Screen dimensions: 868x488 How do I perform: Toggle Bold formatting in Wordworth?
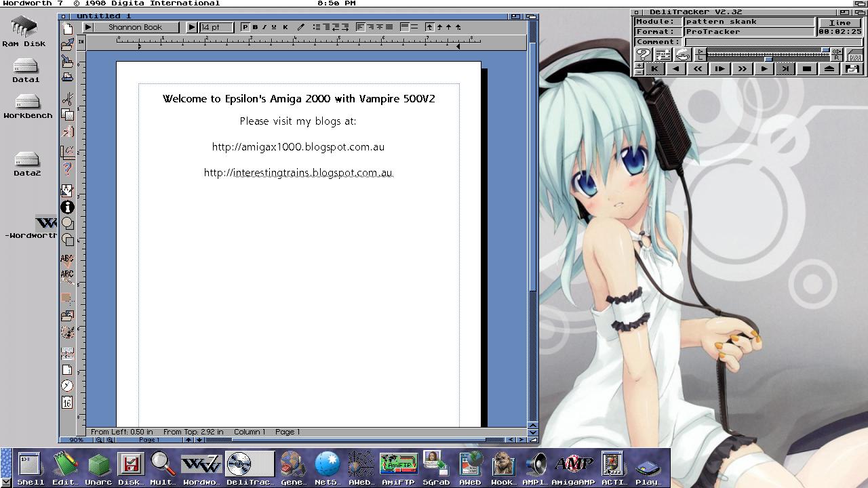pos(255,27)
